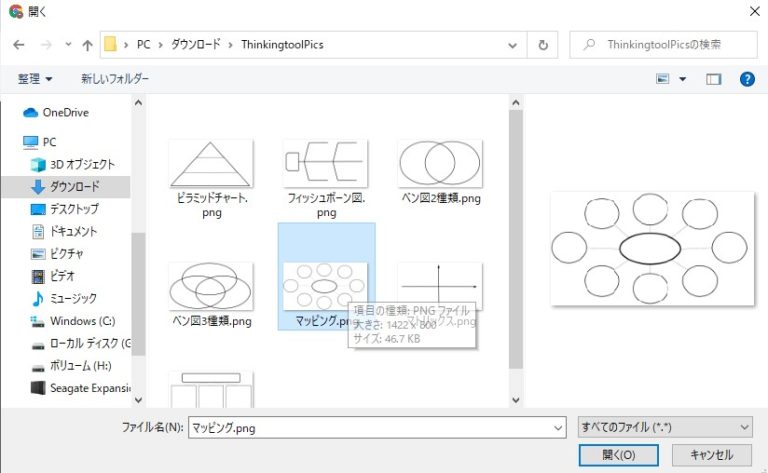This screenshot has width=768, height=473.
Task: Click the Up directory arrow icon
Action: click(87, 45)
